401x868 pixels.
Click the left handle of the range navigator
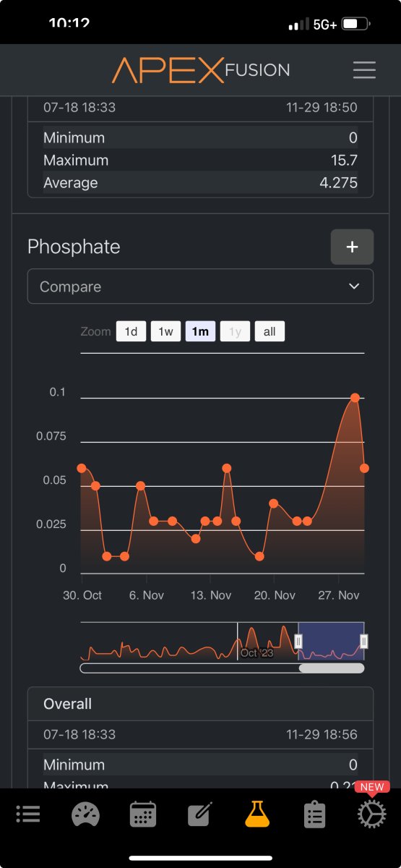(x=298, y=641)
